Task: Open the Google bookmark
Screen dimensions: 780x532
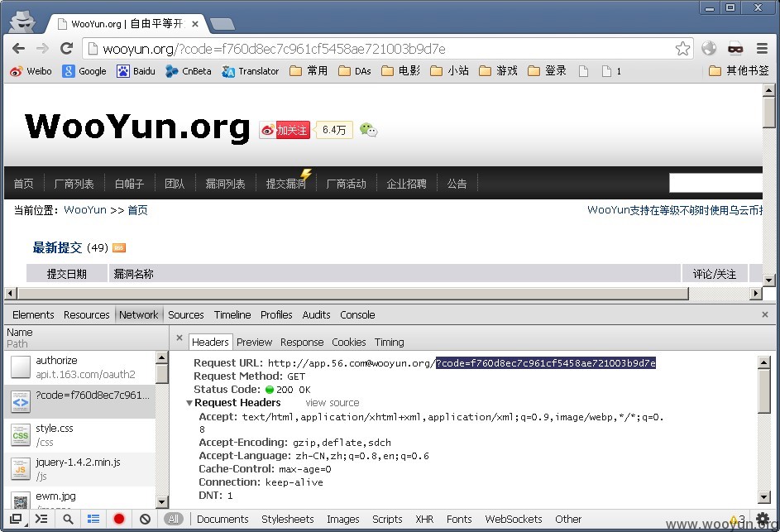Action: click(84, 71)
